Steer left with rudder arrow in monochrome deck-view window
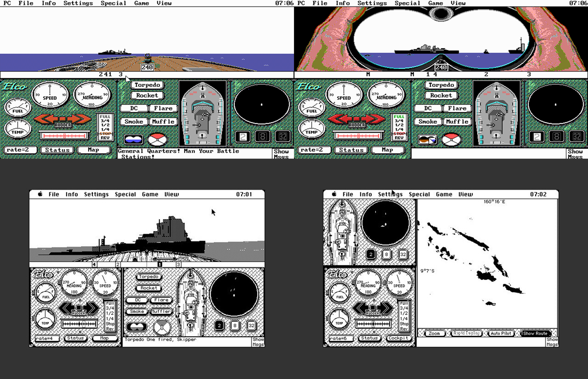This screenshot has width=588, height=379. [67, 308]
